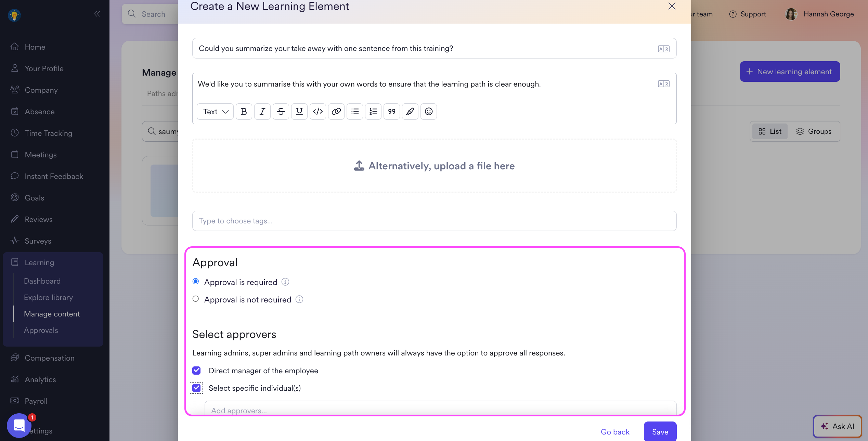Open Approvals in the Learning submenu

pos(41,330)
